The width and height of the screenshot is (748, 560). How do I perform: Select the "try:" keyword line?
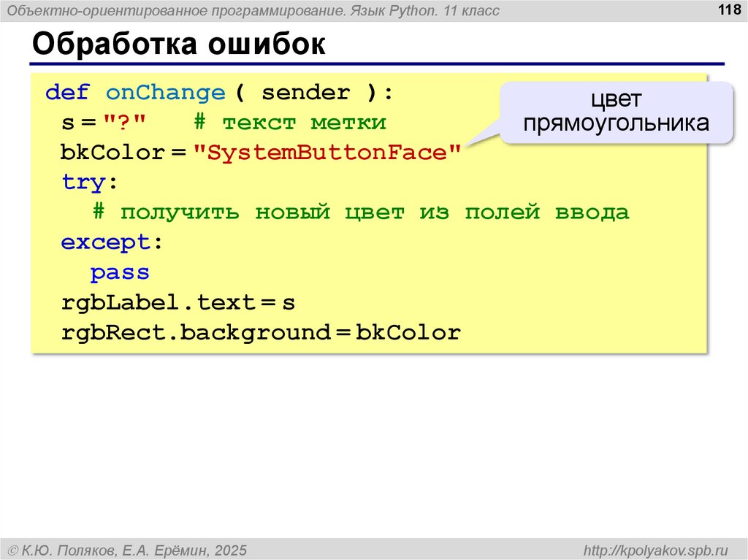pos(90,183)
